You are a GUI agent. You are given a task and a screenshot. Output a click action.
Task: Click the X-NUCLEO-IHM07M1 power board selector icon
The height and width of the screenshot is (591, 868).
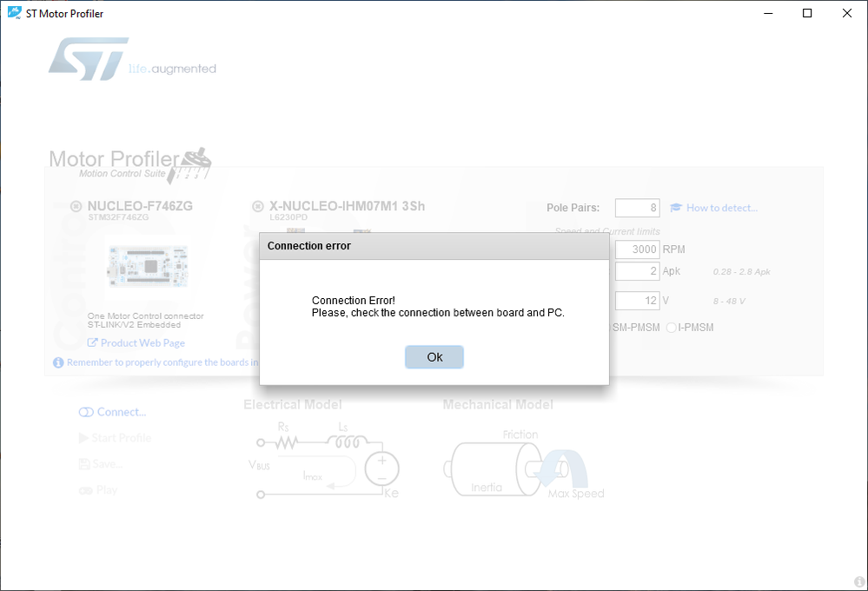pyautogui.click(x=257, y=206)
